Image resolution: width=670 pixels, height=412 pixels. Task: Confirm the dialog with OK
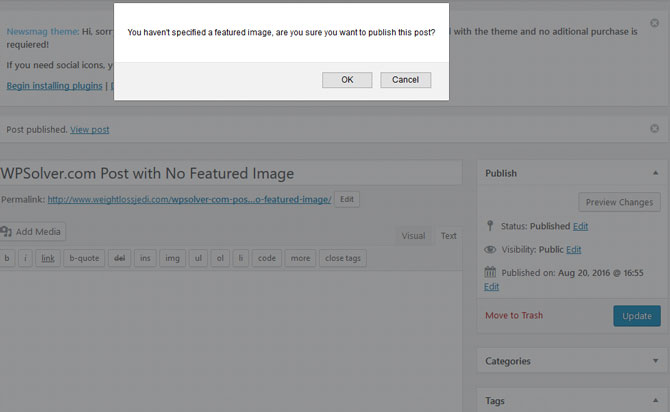(x=347, y=80)
